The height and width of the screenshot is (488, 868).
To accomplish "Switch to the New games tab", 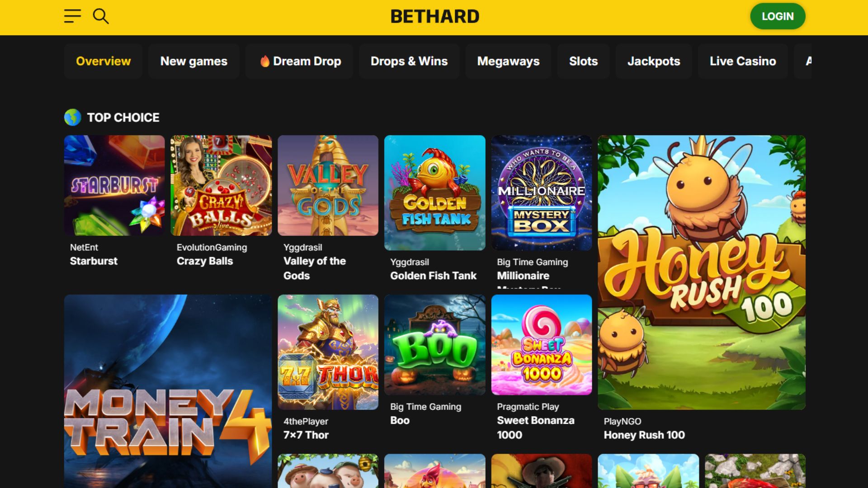I will (194, 61).
